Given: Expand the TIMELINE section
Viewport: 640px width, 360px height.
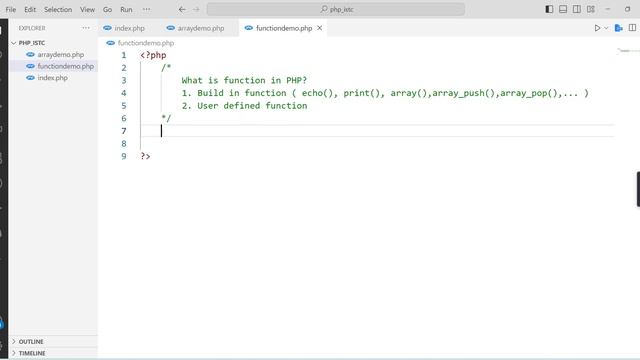Looking at the screenshot, I should (x=53, y=353).
